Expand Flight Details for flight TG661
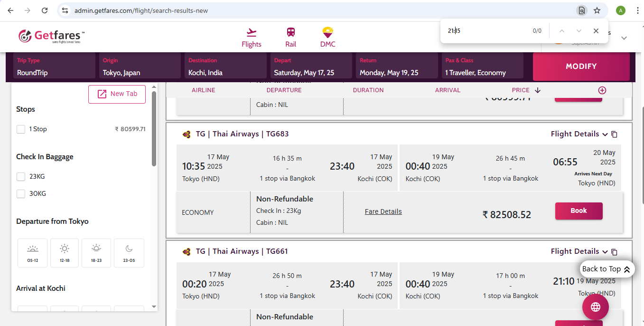 [x=579, y=251]
